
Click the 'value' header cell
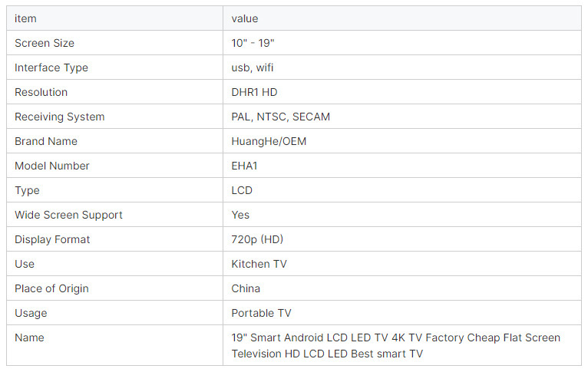pyautogui.click(x=245, y=18)
